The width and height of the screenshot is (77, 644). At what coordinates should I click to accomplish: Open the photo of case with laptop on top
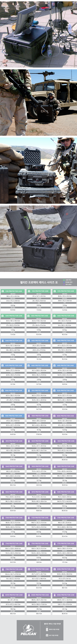(38, 34)
